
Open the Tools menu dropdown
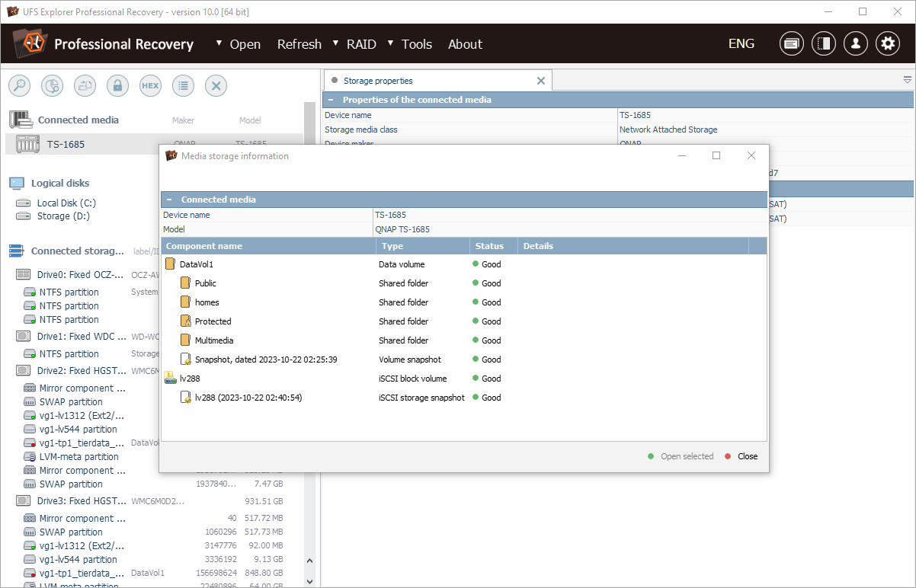pyautogui.click(x=410, y=44)
